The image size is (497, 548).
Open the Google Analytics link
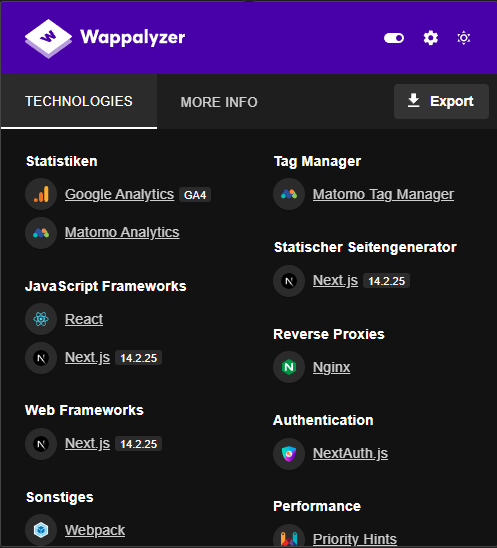click(119, 194)
